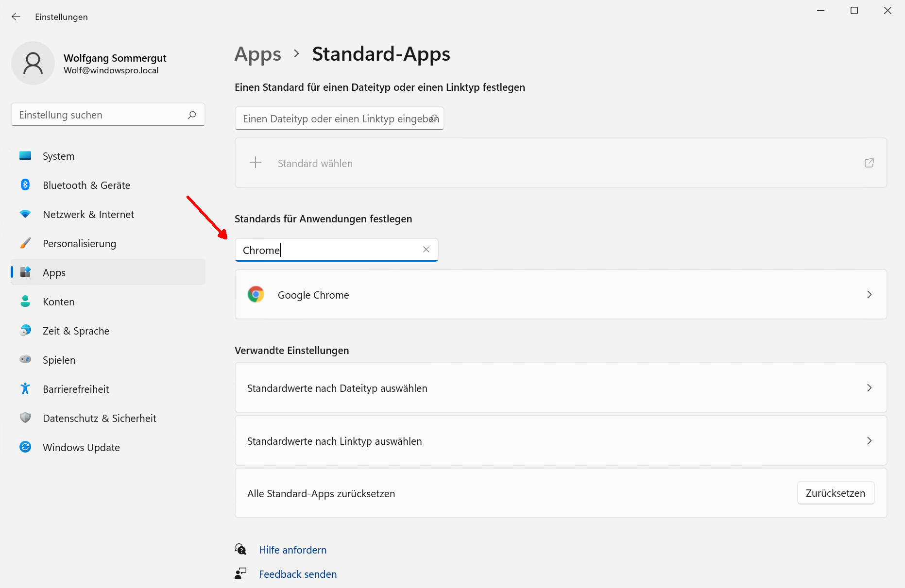Viewport: 905px width, 588px height.
Task: Select the Personalisierung brush icon
Action: coord(25,243)
